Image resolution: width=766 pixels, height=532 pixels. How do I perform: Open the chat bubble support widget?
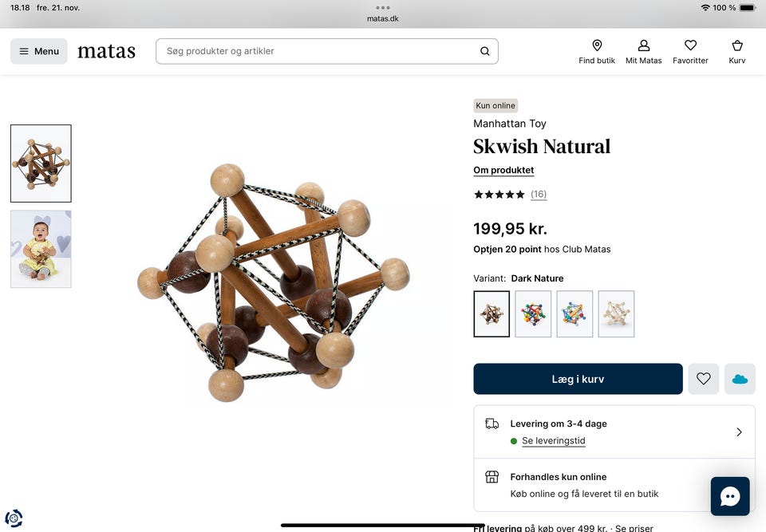coord(730,496)
